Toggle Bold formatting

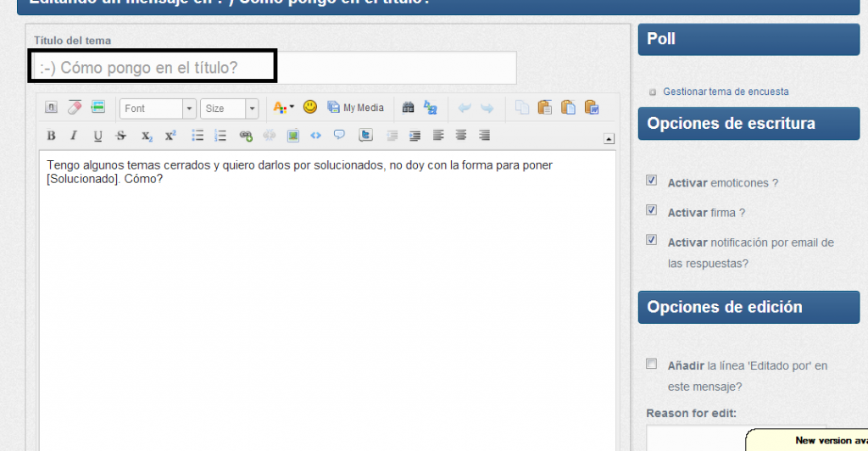point(51,136)
